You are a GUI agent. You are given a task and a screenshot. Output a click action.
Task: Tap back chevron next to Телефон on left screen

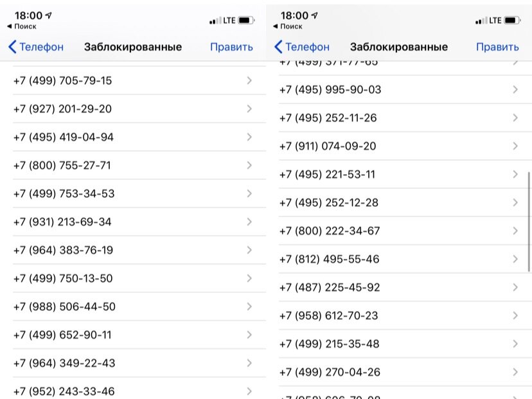(12, 47)
